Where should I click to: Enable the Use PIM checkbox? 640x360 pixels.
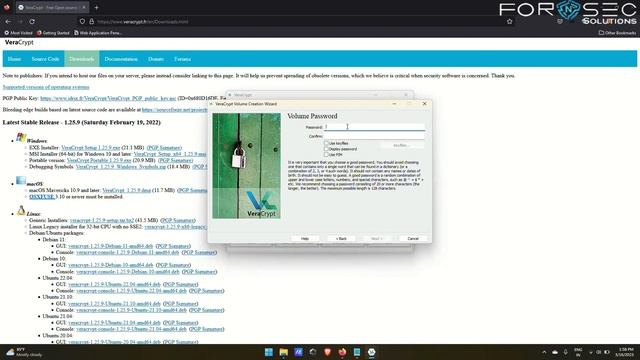point(326,155)
